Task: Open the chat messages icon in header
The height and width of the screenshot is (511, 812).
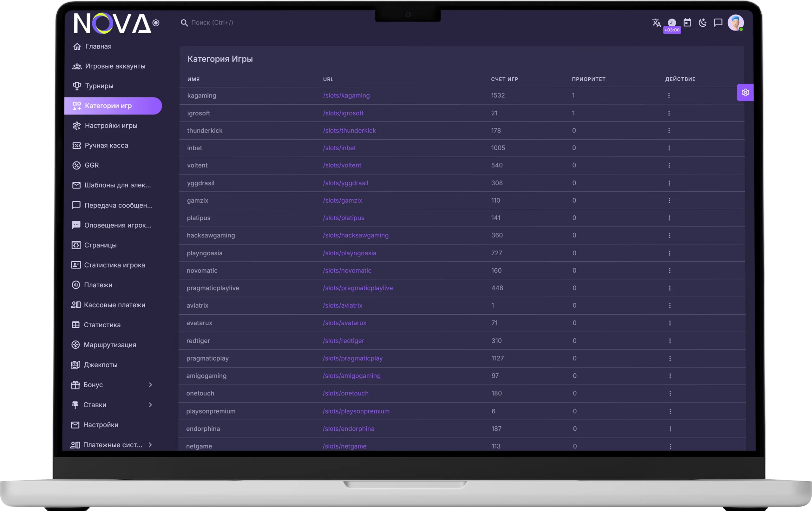Action: coord(718,23)
